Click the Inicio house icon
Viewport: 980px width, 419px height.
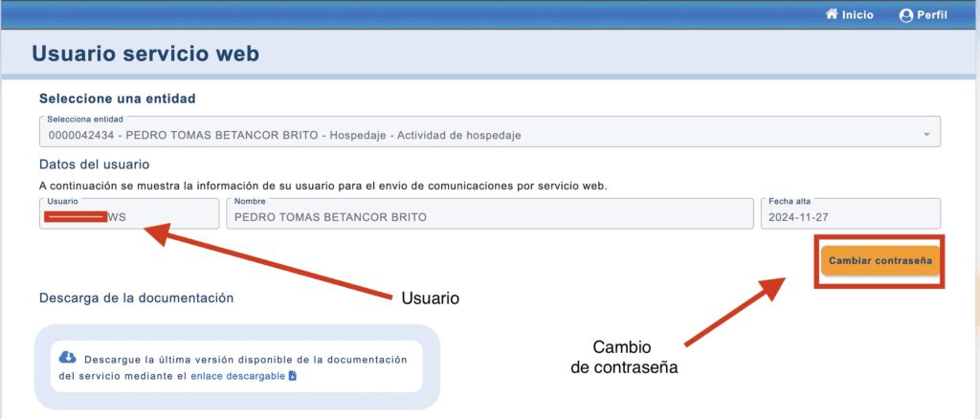(832, 14)
